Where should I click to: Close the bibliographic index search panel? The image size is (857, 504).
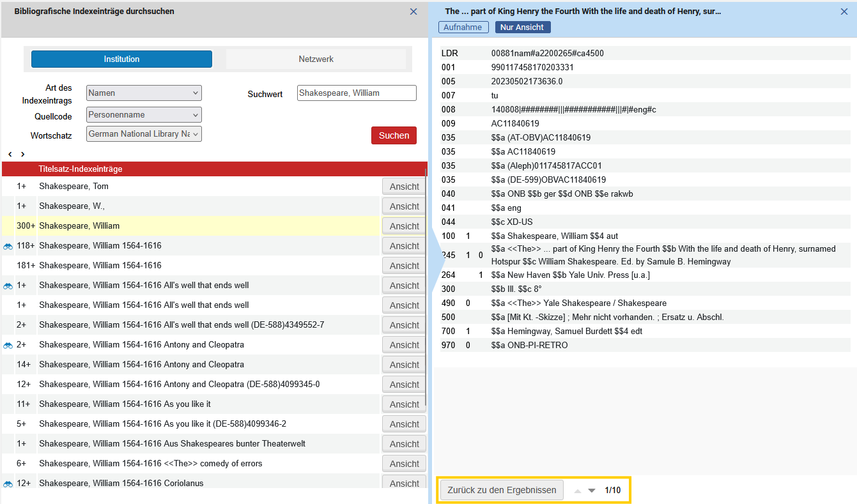pyautogui.click(x=413, y=11)
